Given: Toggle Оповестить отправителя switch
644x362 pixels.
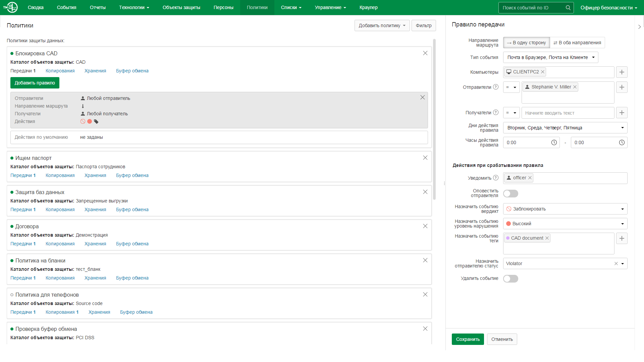Looking at the screenshot, I should [x=511, y=193].
